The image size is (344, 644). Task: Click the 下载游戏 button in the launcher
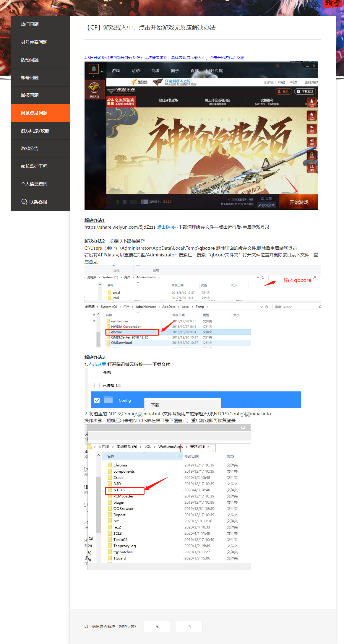pyautogui.click(x=305, y=92)
